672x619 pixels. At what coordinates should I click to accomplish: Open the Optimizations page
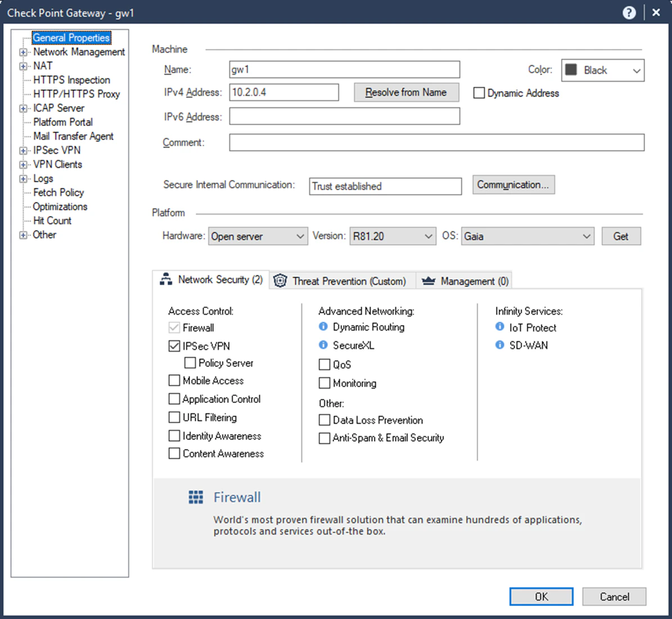click(x=60, y=207)
